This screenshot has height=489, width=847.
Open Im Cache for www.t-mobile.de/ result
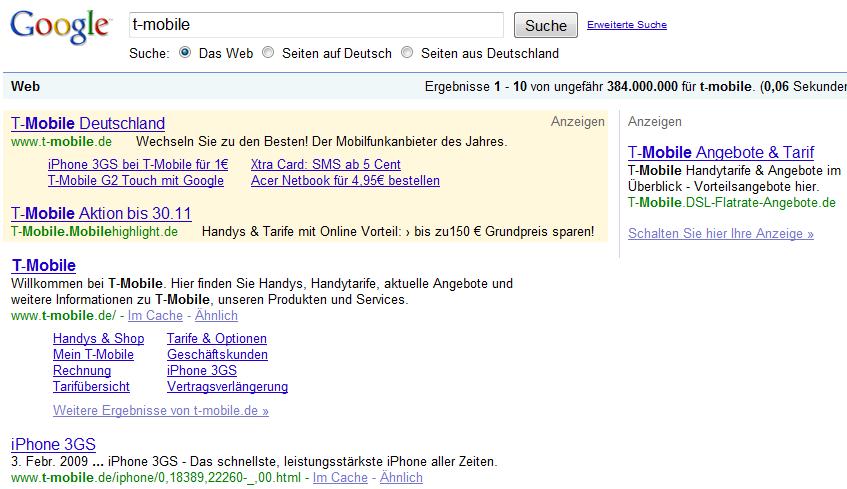(x=155, y=316)
